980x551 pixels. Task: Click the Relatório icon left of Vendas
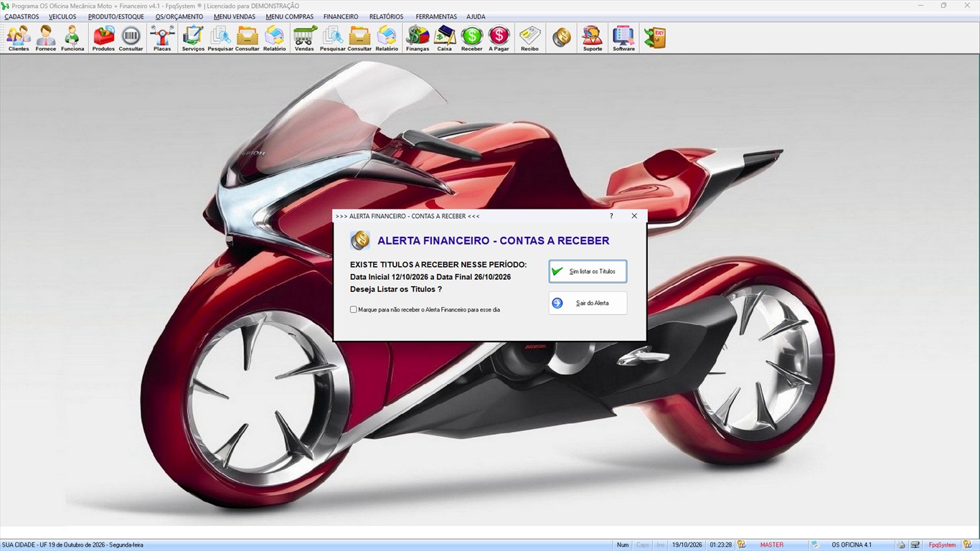(275, 38)
